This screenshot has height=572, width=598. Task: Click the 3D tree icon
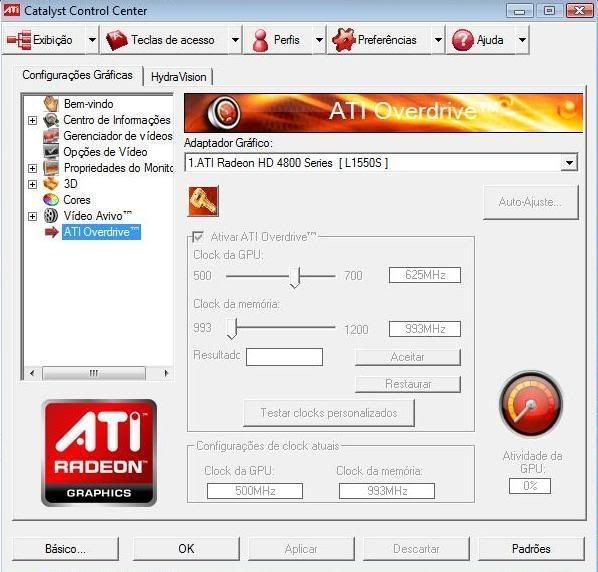(x=51, y=184)
